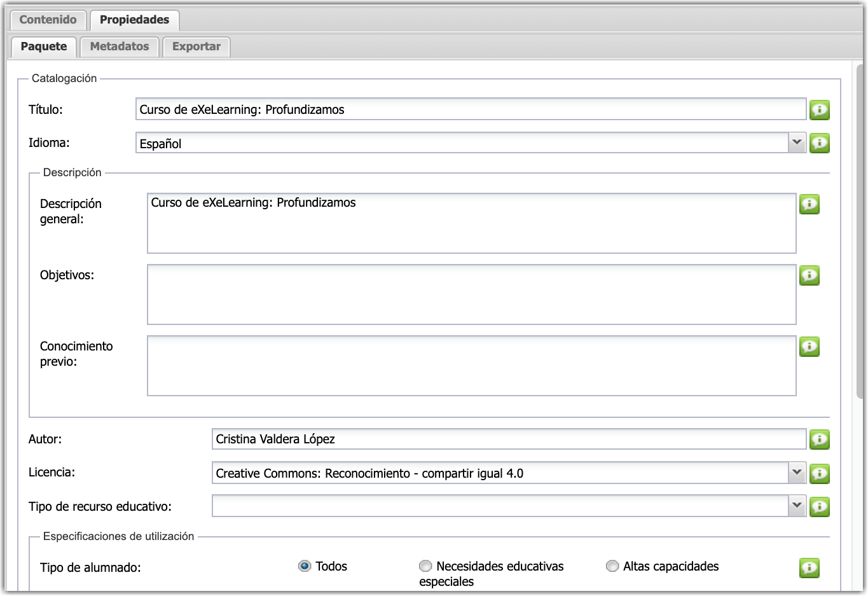The height and width of the screenshot is (596, 868).
Task: Click the Tipo de alumnado info icon
Action: (x=809, y=568)
